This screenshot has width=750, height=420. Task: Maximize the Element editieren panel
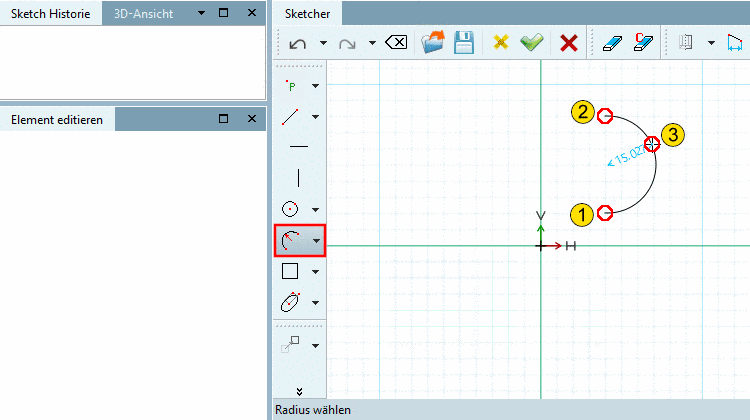pyautogui.click(x=223, y=118)
